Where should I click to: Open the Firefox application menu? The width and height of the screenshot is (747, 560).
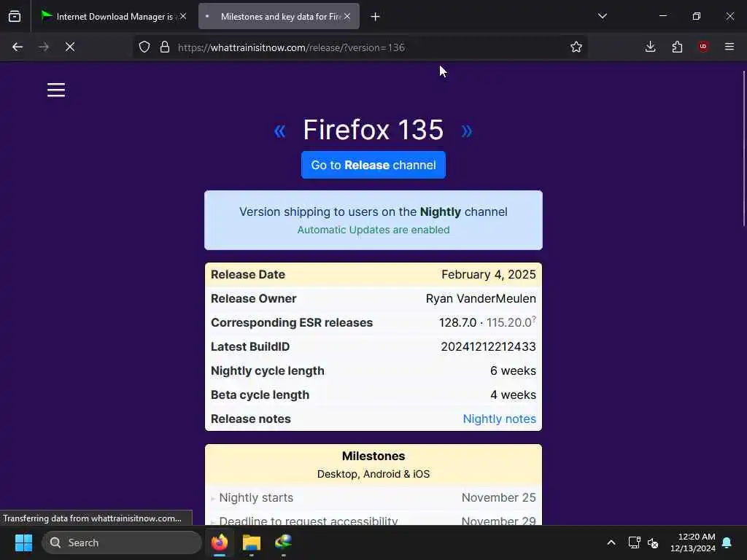pyautogui.click(x=729, y=47)
